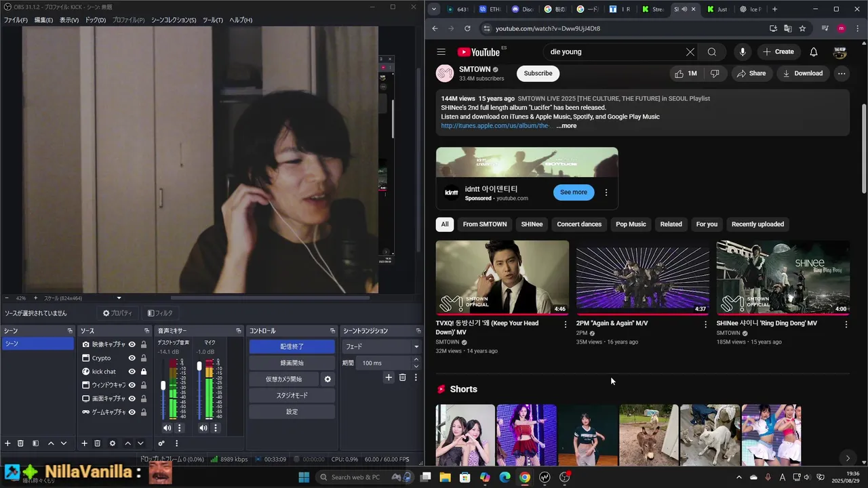Open ツール(T) menu in OBS
Viewport: 868px width, 488px height.
213,20
